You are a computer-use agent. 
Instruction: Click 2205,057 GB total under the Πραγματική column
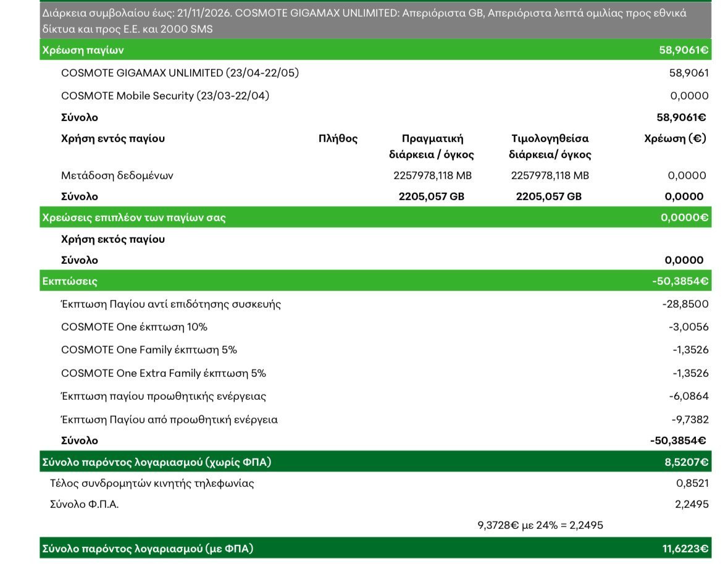(432, 196)
